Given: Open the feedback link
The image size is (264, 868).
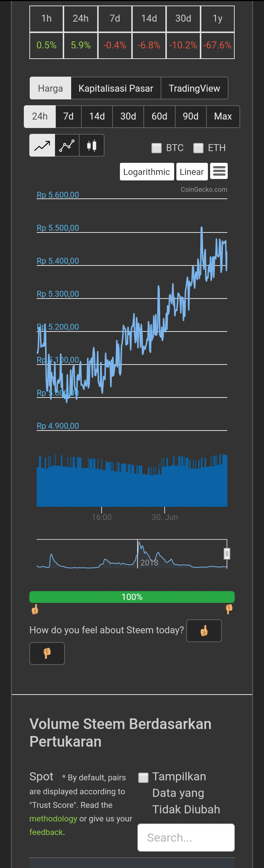Looking at the screenshot, I should click(46, 832).
